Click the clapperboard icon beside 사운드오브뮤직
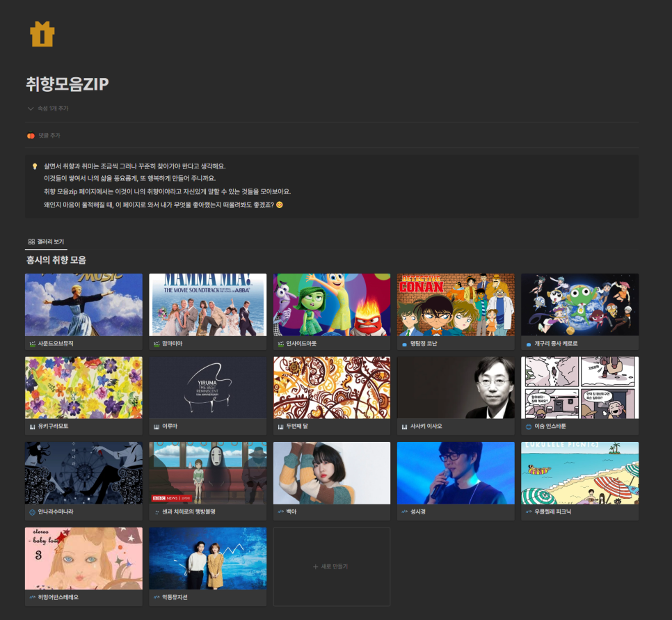Screen dimensions: 672x620 [x=32, y=344]
